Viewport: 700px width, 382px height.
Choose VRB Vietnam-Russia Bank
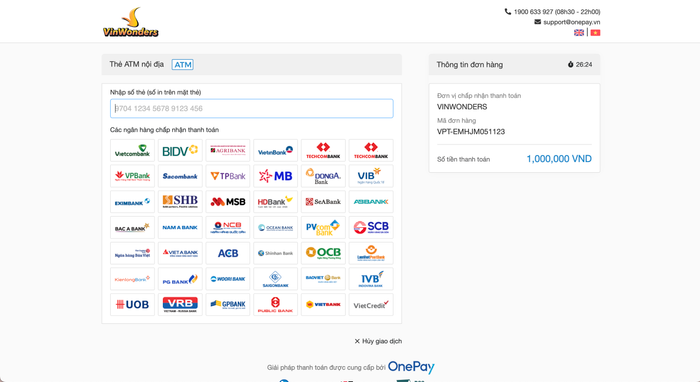tap(180, 304)
